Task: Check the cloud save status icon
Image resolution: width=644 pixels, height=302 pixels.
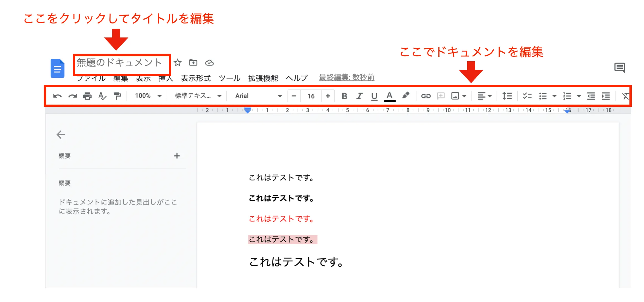Action: (x=209, y=63)
